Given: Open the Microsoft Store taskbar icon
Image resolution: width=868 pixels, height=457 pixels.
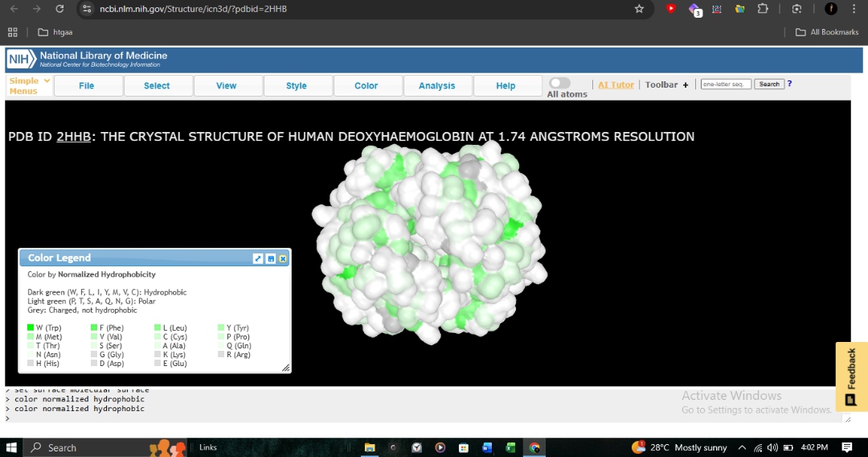Looking at the screenshot, I should pos(464,447).
